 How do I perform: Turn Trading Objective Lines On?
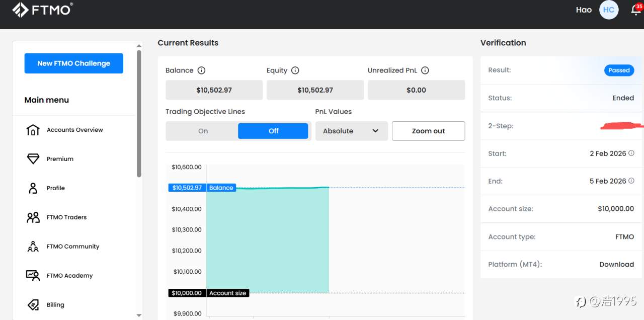click(202, 131)
